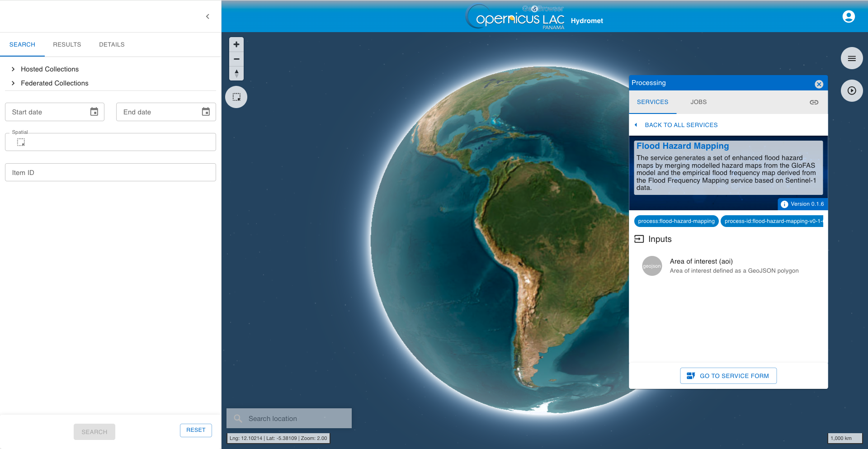Expand Federated Collections
This screenshot has width=868, height=449.
[50, 83]
